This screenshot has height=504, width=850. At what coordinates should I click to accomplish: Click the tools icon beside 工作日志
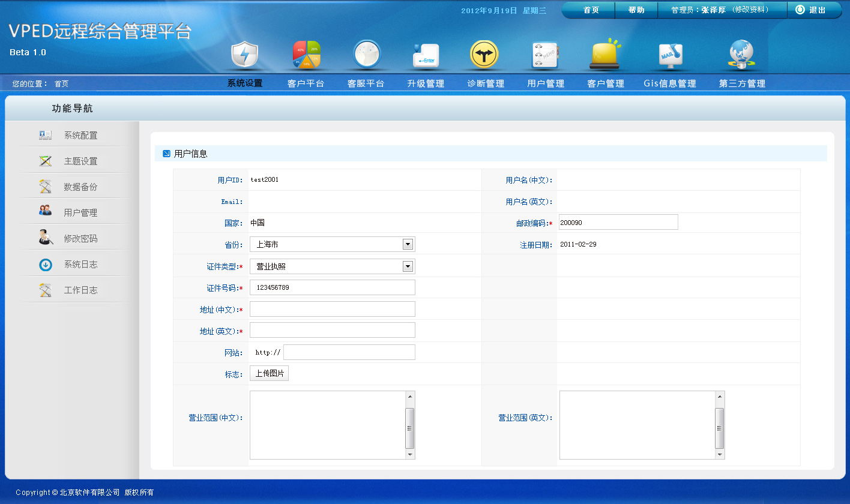tap(45, 290)
